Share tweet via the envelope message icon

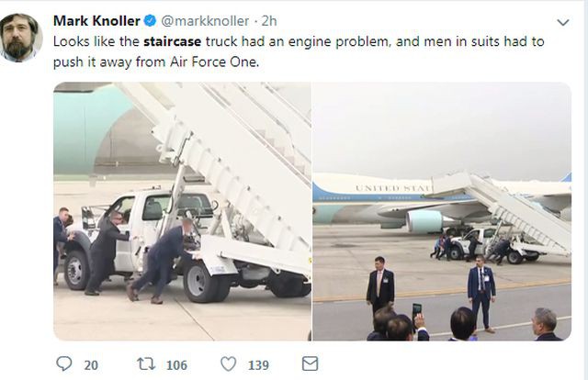tap(311, 363)
